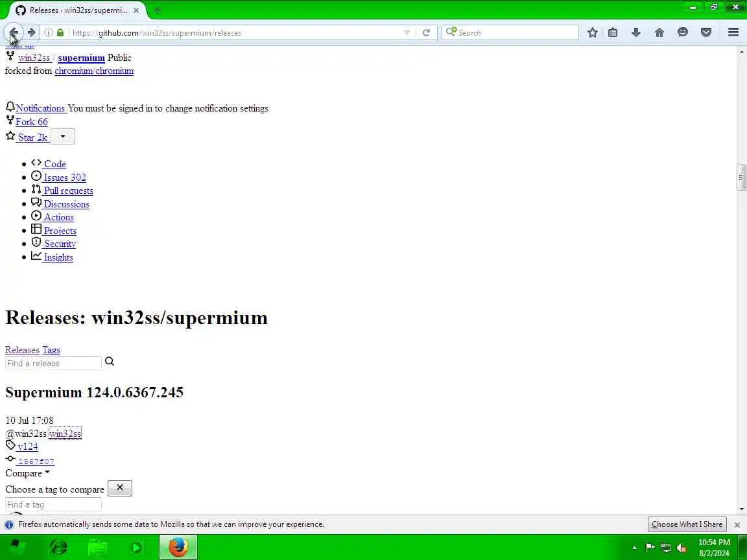The image size is (747, 560).
Task: Open the Security section
Action: point(60,244)
